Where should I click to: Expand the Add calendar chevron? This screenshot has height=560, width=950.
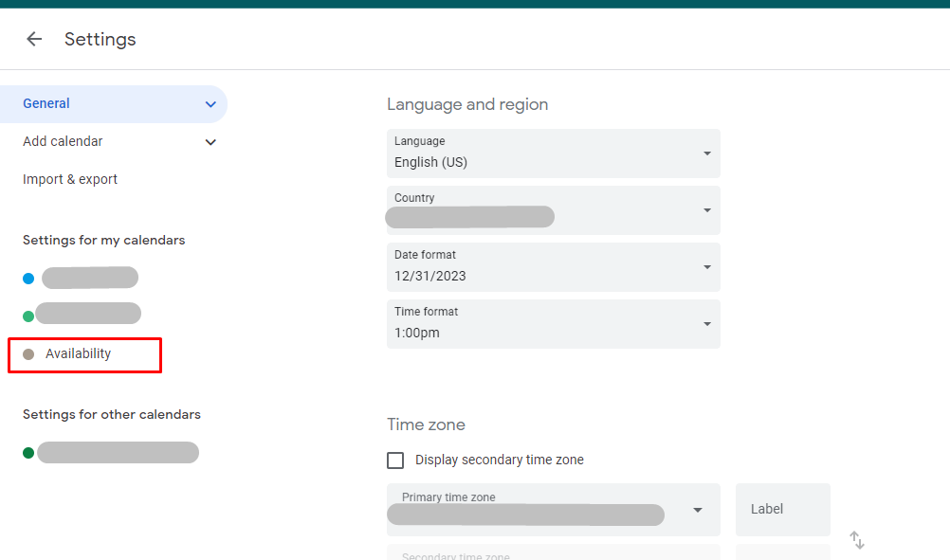tap(210, 142)
